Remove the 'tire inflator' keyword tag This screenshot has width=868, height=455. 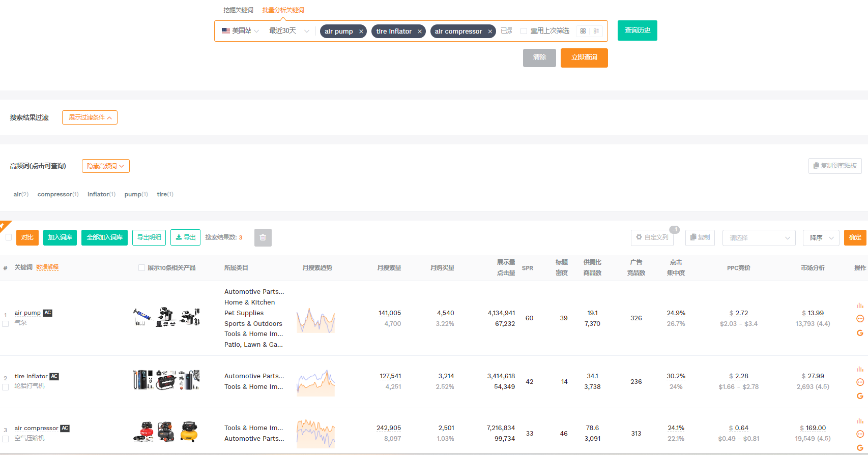pos(420,32)
